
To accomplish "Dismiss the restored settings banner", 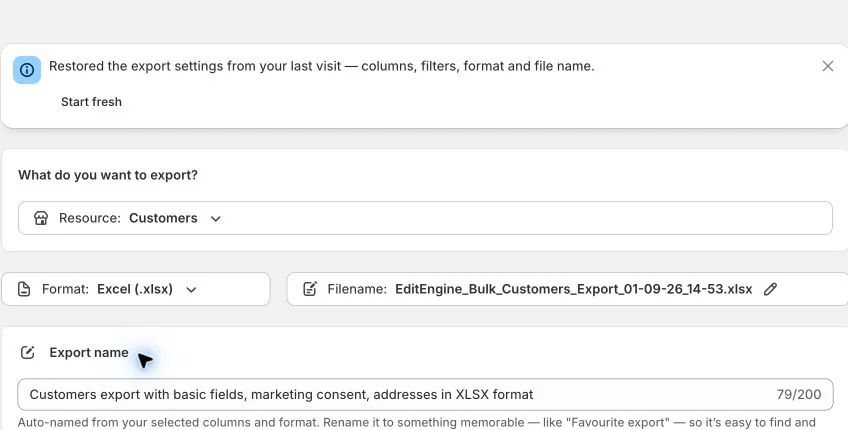I will pyautogui.click(x=827, y=66).
